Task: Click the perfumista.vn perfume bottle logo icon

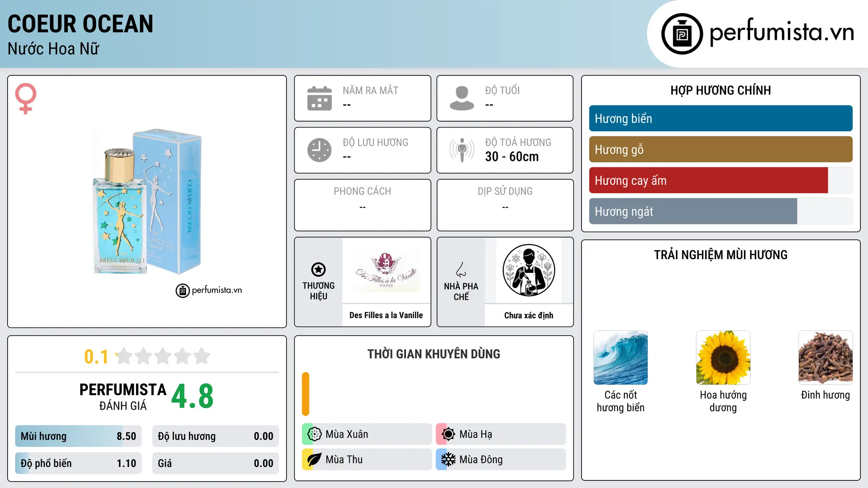Action: [x=682, y=34]
